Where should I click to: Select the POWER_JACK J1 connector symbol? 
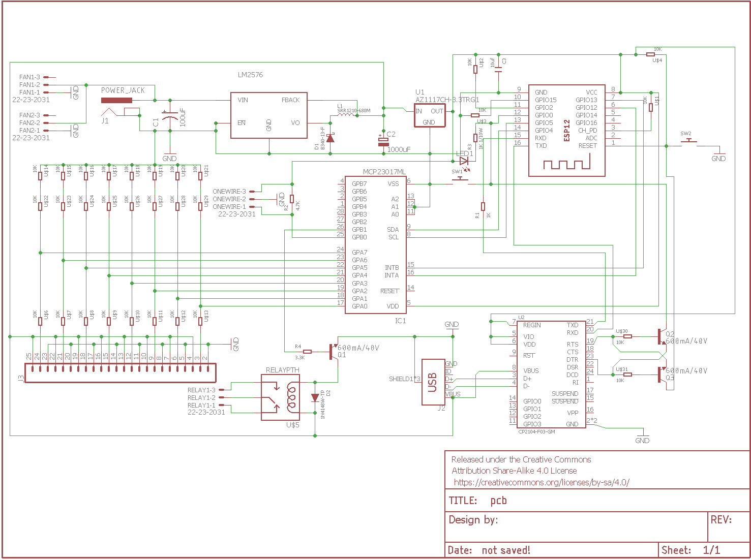[x=120, y=108]
